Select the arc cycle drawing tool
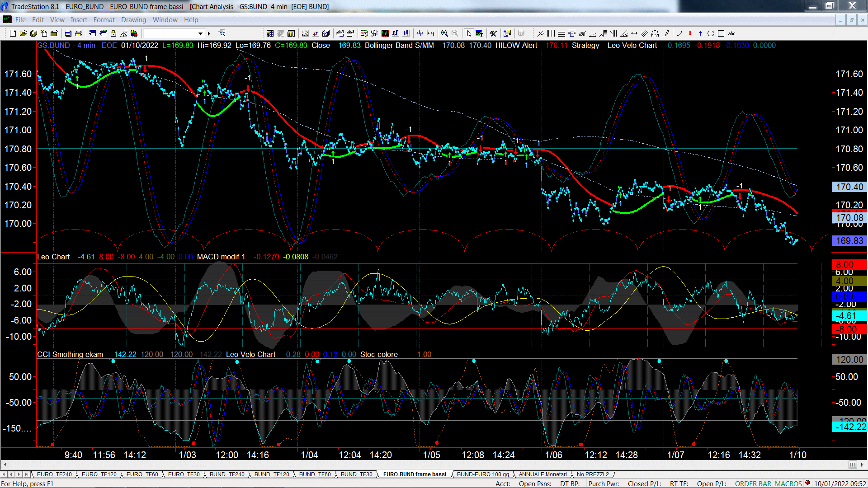The height and width of the screenshot is (488, 868). [655, 33]
